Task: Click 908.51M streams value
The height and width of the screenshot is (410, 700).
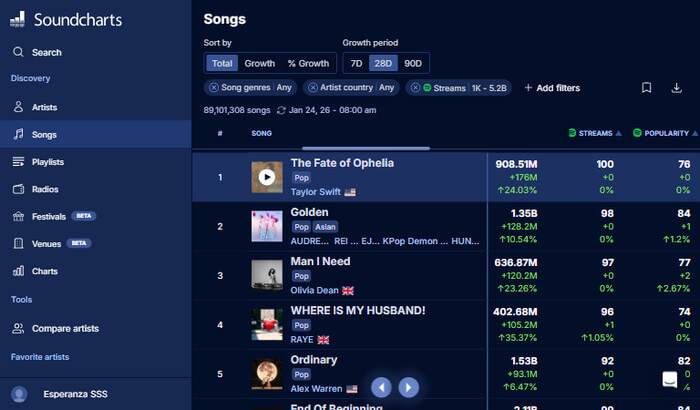Action: tap(516, 164)
